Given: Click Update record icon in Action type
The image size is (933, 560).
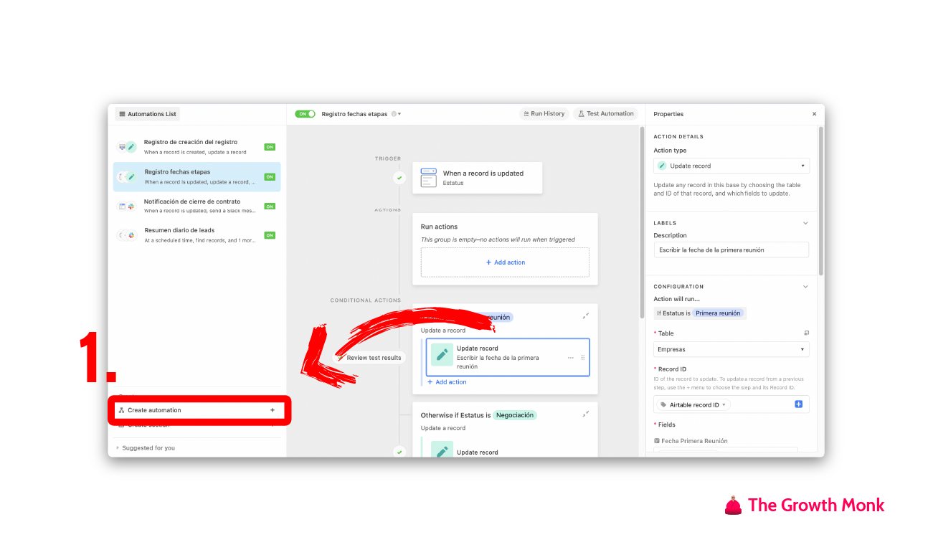Looking at the screenshot, I should (662, 166).
